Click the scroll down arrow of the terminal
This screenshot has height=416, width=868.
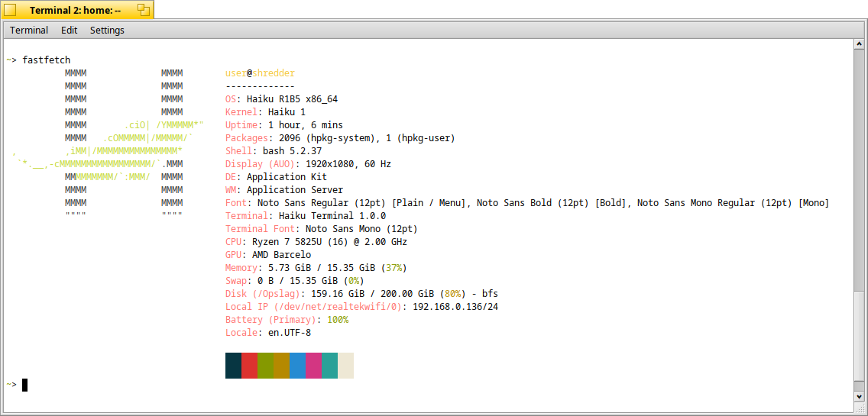(859, 396)
